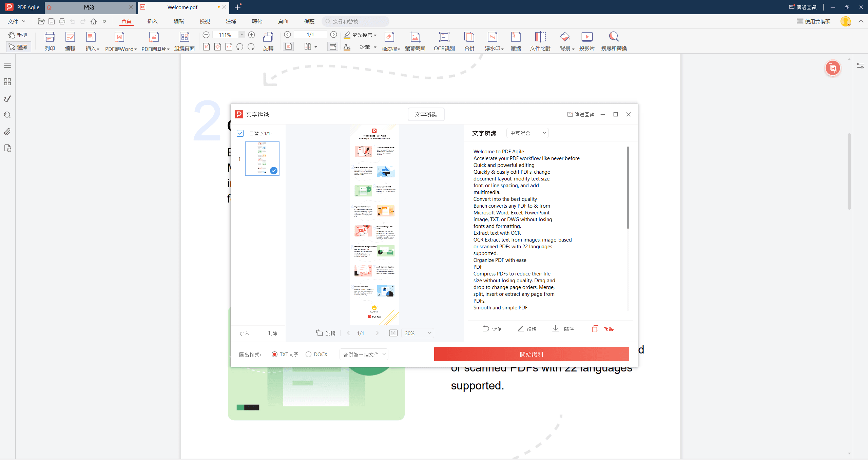Open the 30% preview zoom dropdown

418,333
